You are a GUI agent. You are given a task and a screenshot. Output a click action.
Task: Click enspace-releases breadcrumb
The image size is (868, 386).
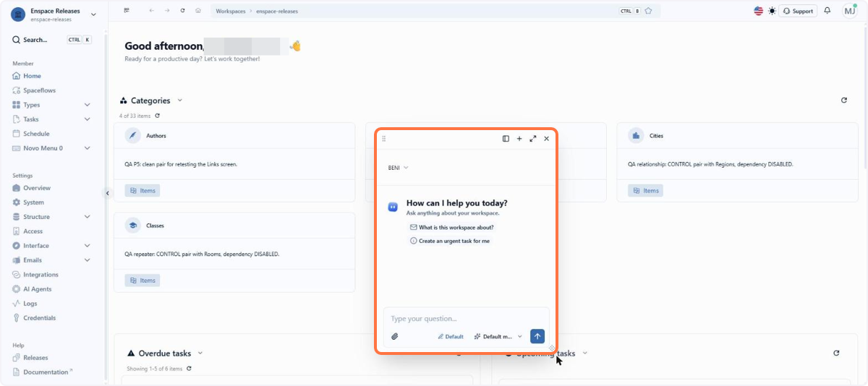pyautogui.click(x=277, y=11)
